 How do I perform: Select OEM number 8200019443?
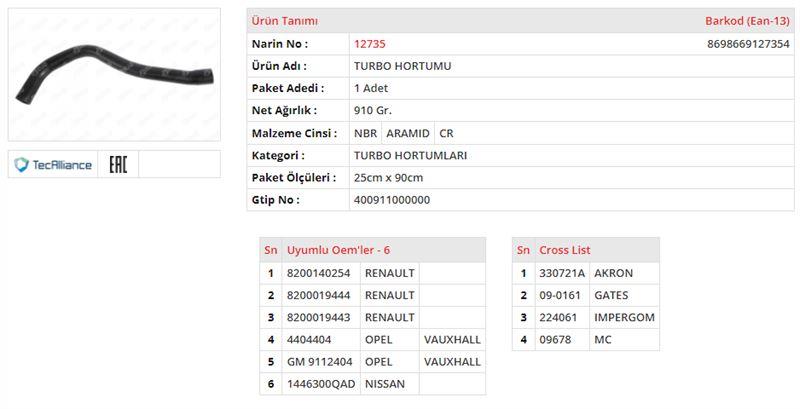318,317
